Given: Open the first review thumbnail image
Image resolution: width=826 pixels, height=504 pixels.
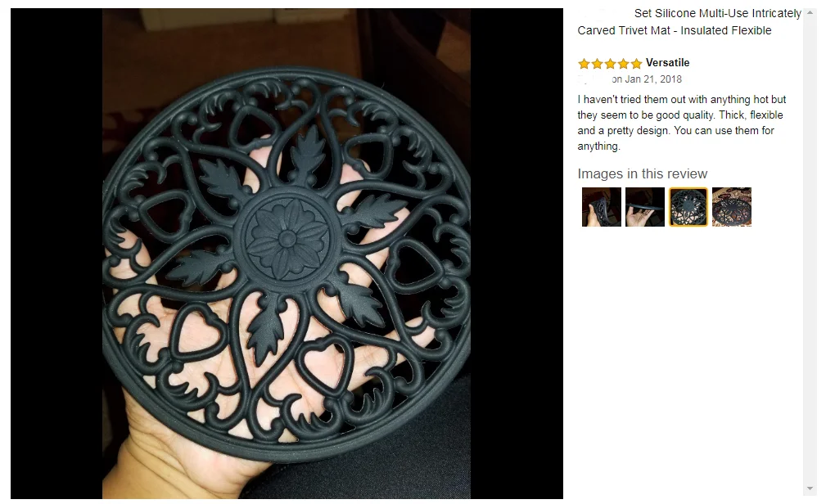Looking at the screenshot, I should click(x=601, y=207).
